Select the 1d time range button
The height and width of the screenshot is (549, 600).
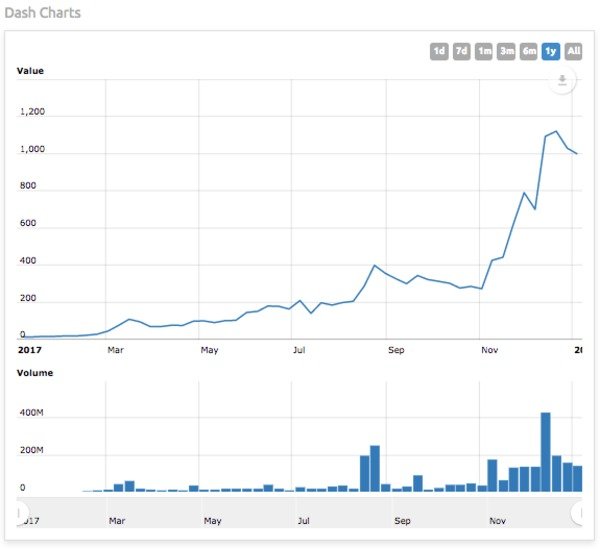(x=439, y=51)
